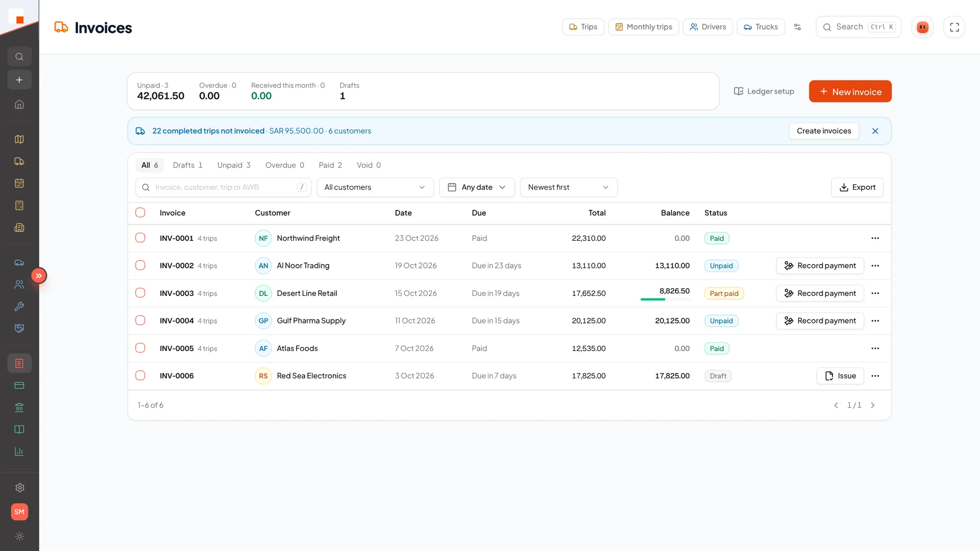Open the handshake icon in sidebar
This screenshot has width=980, height=551.
pyautogui.click(x=19, y=329)
